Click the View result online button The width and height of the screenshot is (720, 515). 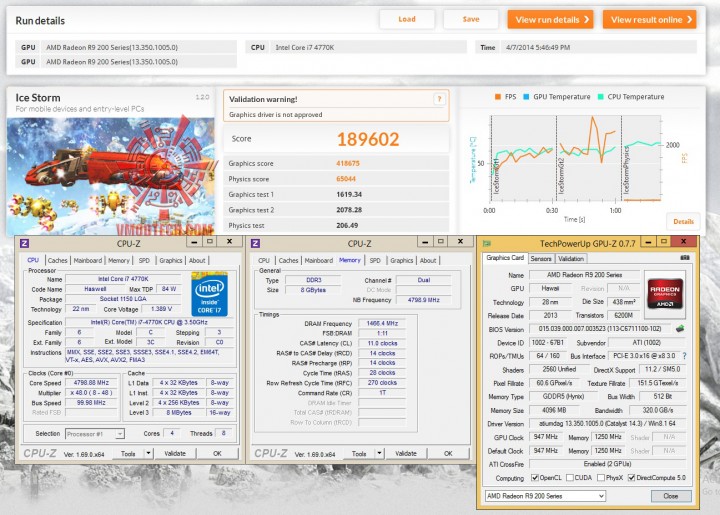650,20
